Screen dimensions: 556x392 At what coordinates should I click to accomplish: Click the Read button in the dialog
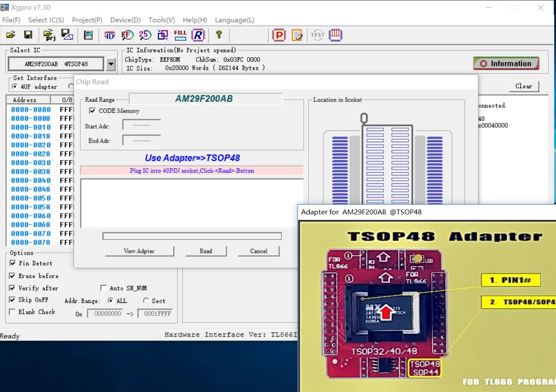[x=206, y=251]
